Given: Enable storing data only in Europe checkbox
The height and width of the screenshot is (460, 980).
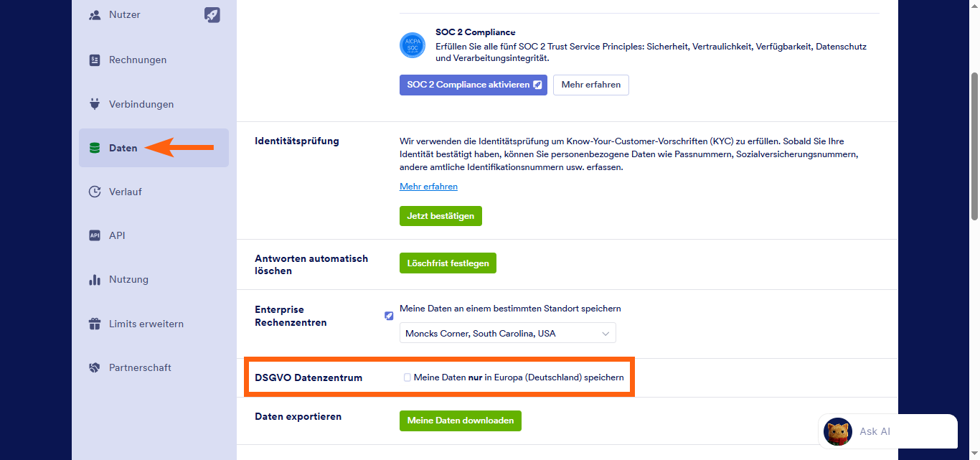Looking at the screenshot, I should coord(407,377).
